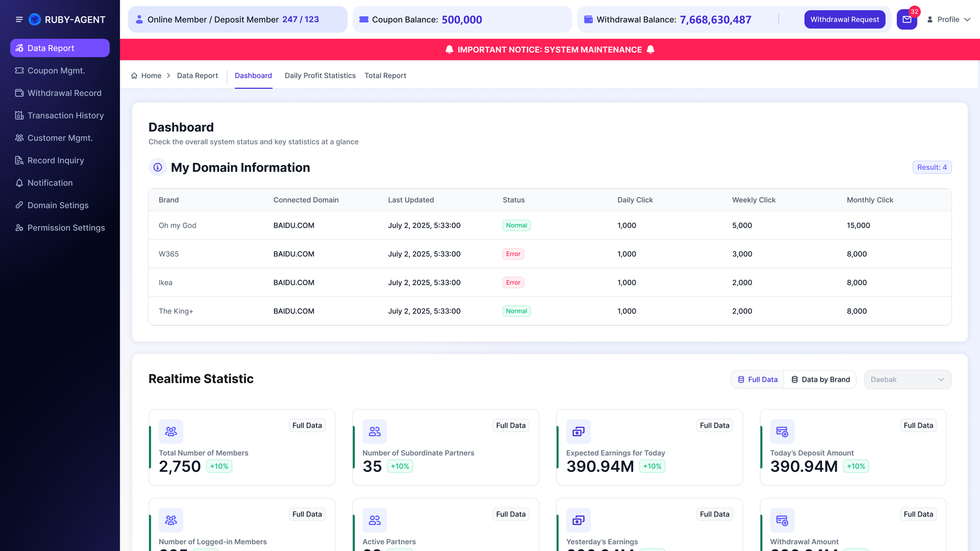Switch to the Total Report tab
The width and height of the screenshot is (980, 551).
385,76
